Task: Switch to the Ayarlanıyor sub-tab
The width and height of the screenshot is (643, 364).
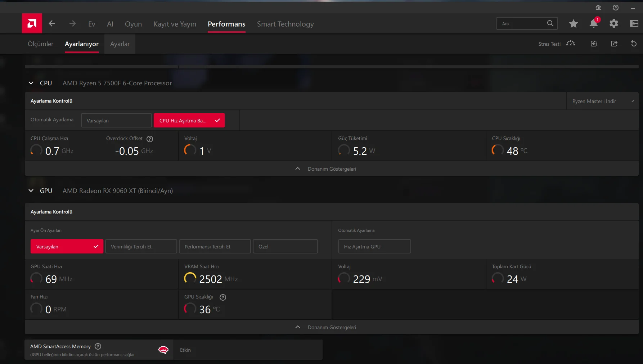Action: pos(82,44)
